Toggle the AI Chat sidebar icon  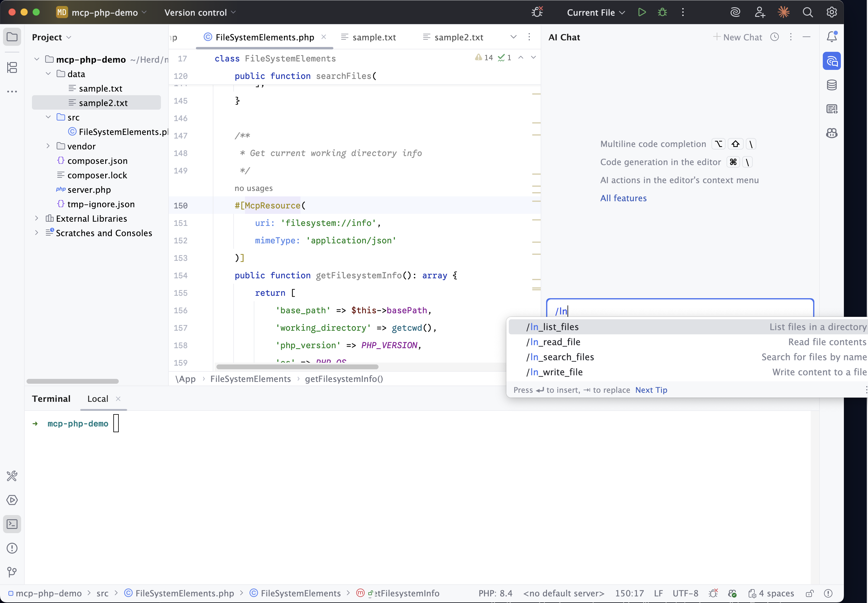click(x=832, y=61)
